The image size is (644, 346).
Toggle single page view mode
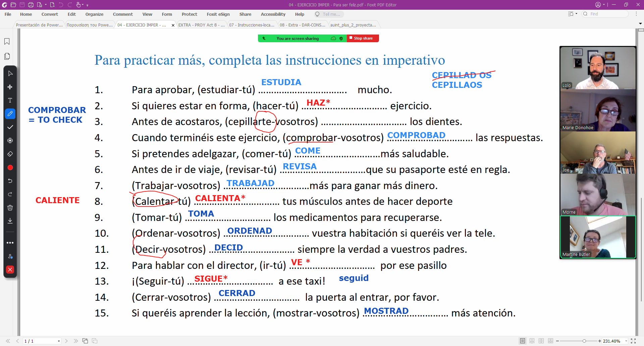coord(523,341)
